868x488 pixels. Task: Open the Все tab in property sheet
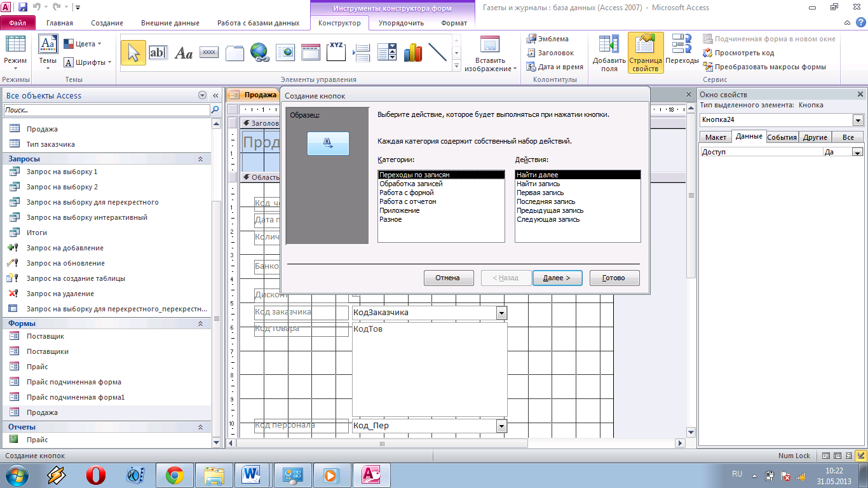[x=848, y=137]
